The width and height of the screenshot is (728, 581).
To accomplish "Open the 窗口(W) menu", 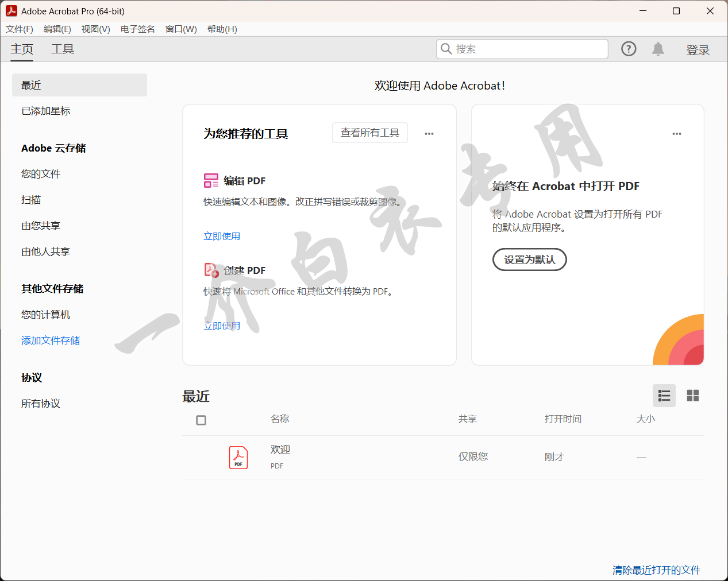I will point(181,29).
